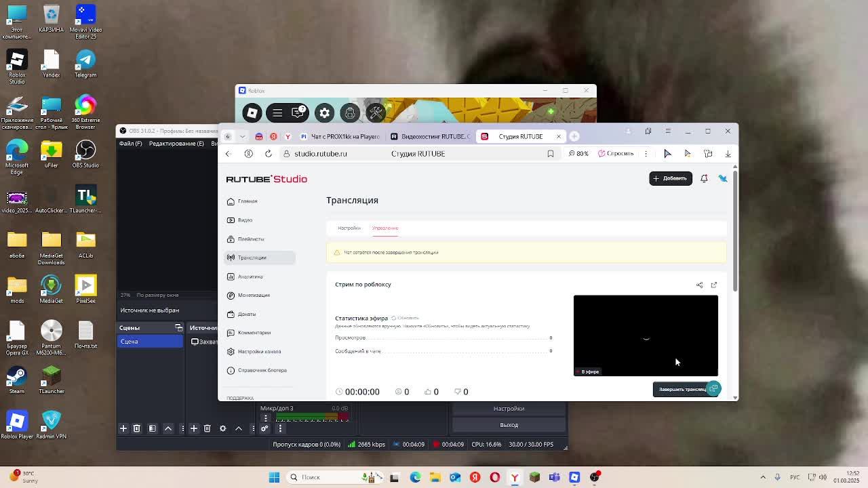Open OBS source properties gear
Viewport: 868px width, 488px height.
tap(222, 428)
